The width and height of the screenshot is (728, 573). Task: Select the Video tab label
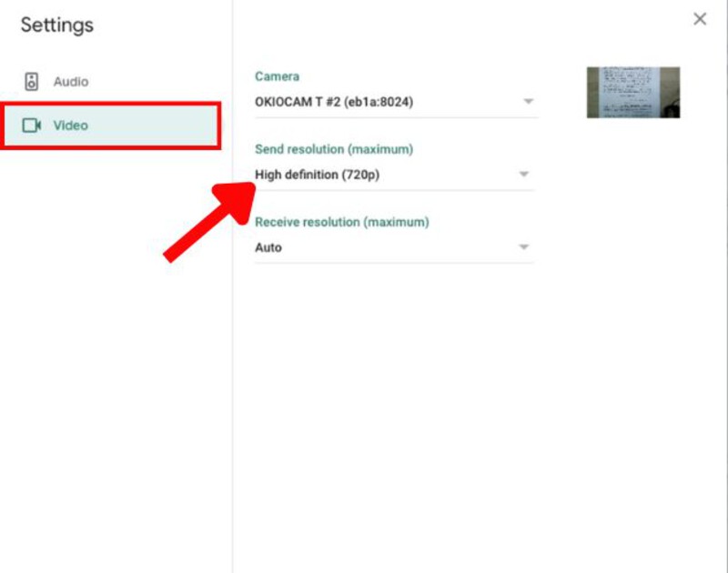[71, 126]
